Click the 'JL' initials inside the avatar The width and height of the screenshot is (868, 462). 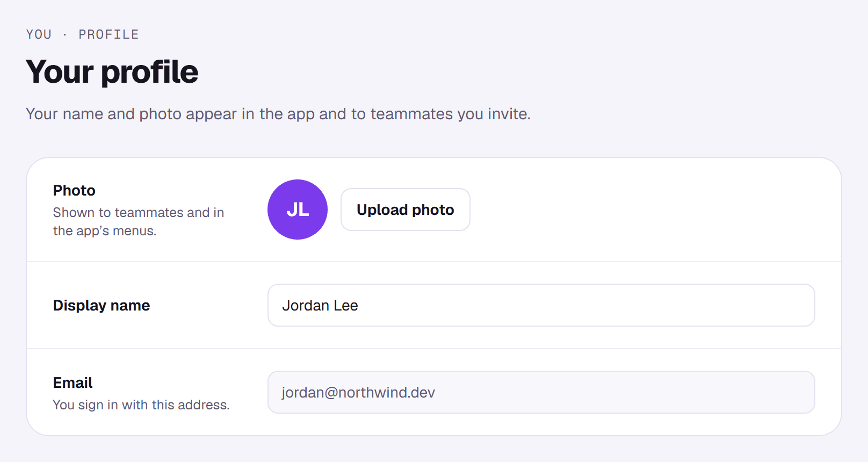coord(298,210)
